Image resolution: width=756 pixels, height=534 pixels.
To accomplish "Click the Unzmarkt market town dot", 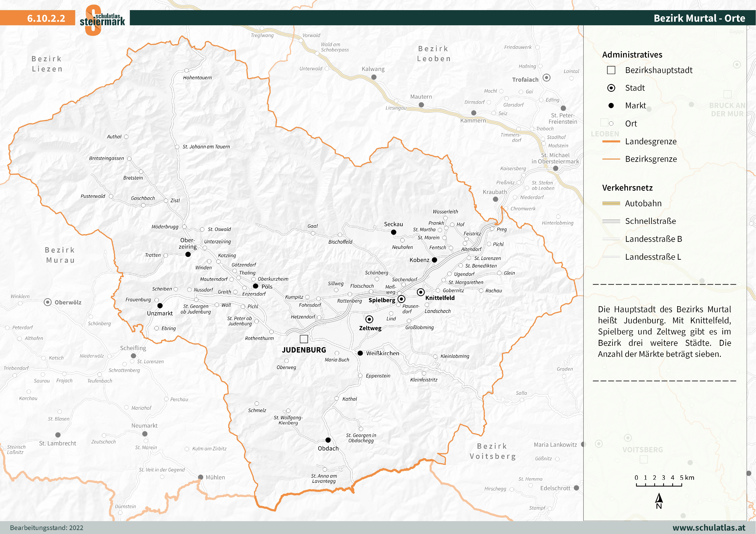I will tap(160, 306).
